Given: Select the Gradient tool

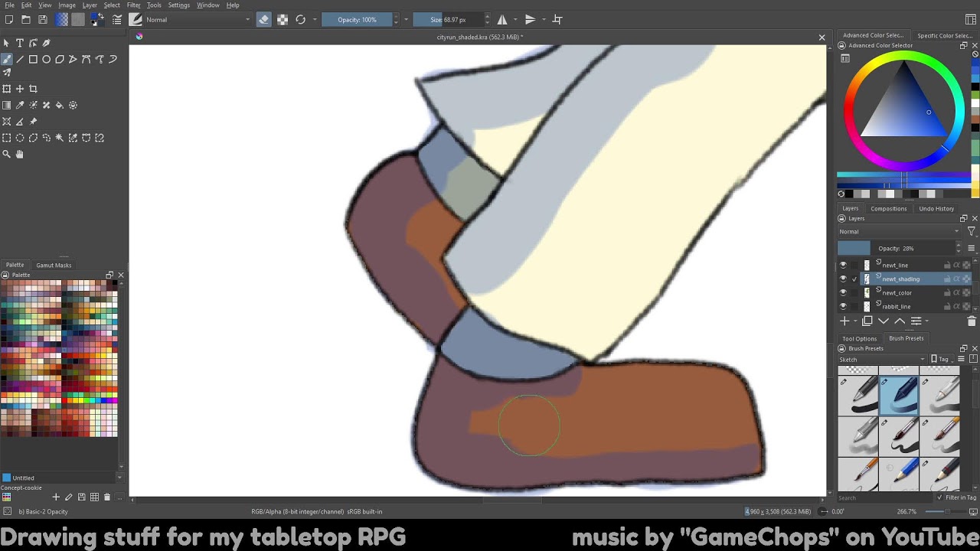Looking at the screenshot, I should point(7,105).
